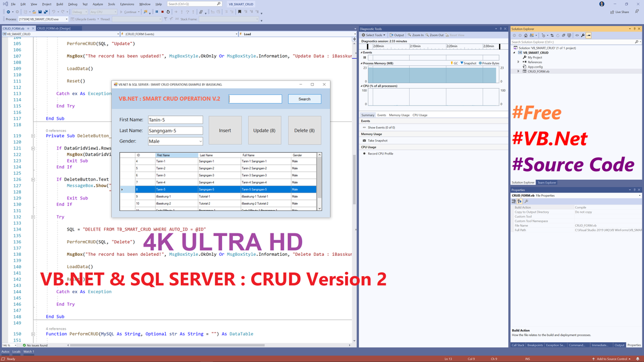Image resolution: width=644 pixels, height=362 pixels.
Task: Click Property Pages wrench icon in Properties panel
Action: (x=526, y=201)
